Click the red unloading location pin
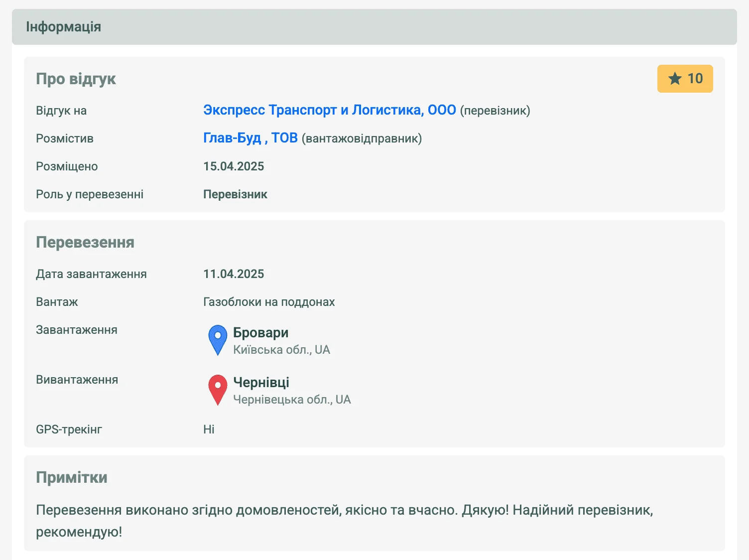Viewport: 749px width, 560px height. pyautogui.click(x=217, y=389)
